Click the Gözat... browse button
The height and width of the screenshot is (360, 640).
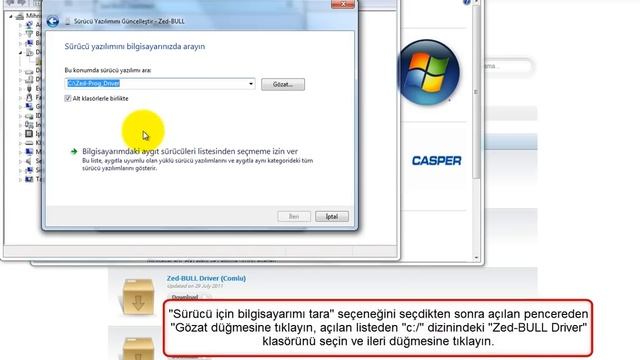click(x=283, y=84)
